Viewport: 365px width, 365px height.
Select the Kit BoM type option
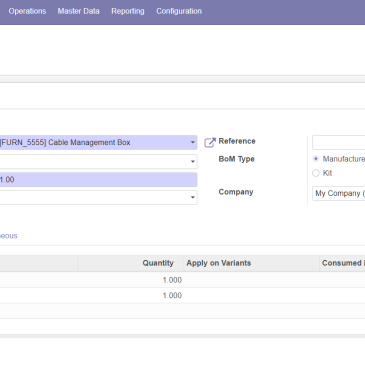[316, 173]
